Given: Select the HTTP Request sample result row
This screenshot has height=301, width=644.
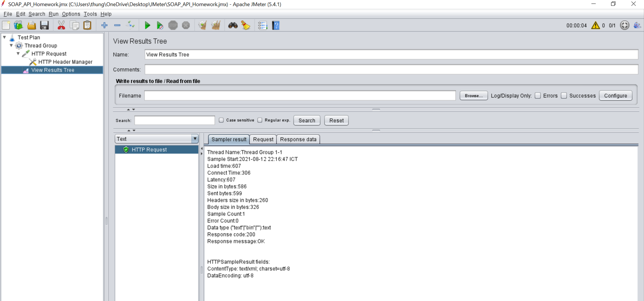Looking at the screenshot, I should (x=157, y=150).
